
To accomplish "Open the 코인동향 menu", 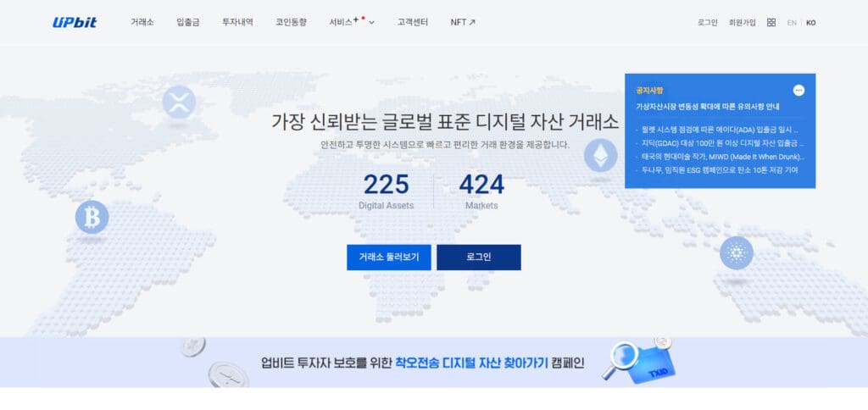I will (x=292, y=23).
